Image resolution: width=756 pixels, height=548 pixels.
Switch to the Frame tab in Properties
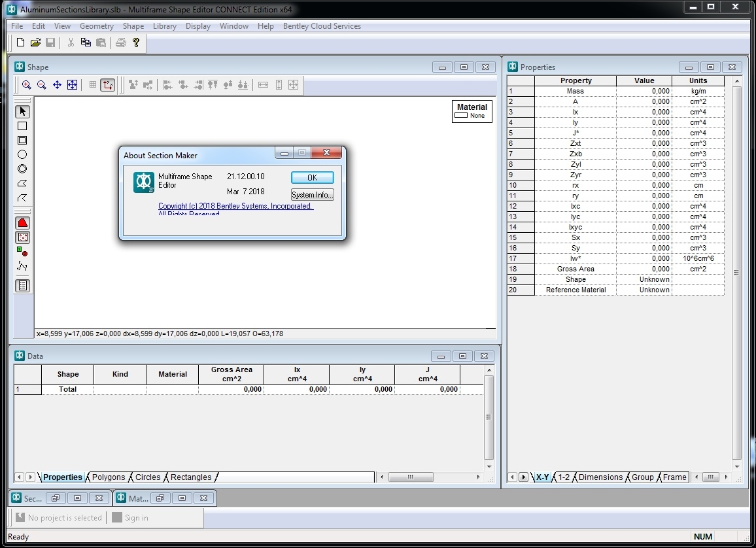674,477
